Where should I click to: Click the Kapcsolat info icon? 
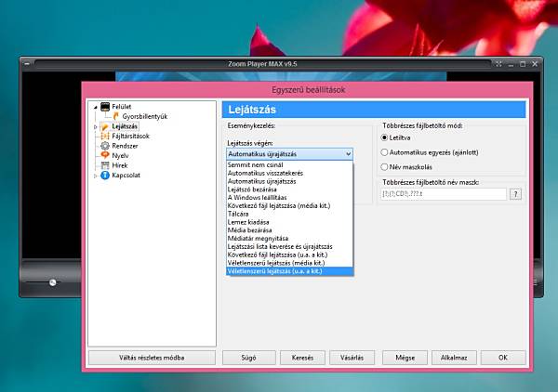point(105,176)
